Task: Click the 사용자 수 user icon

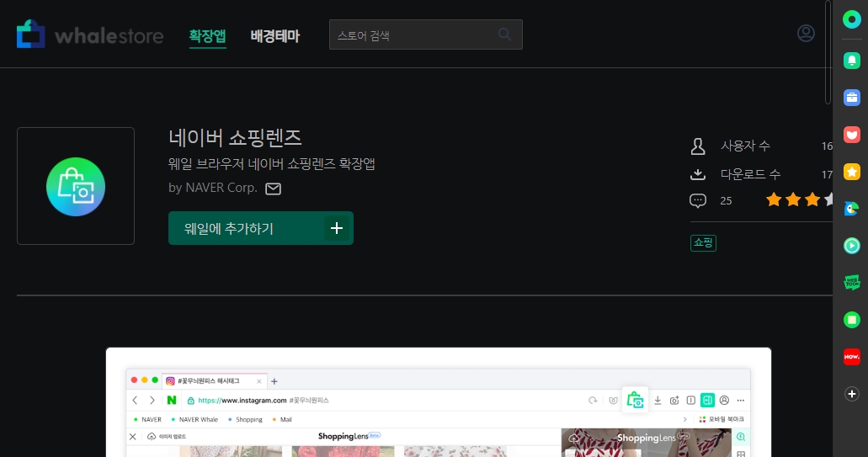Action: pyautogui.click(x=697, y=146)
